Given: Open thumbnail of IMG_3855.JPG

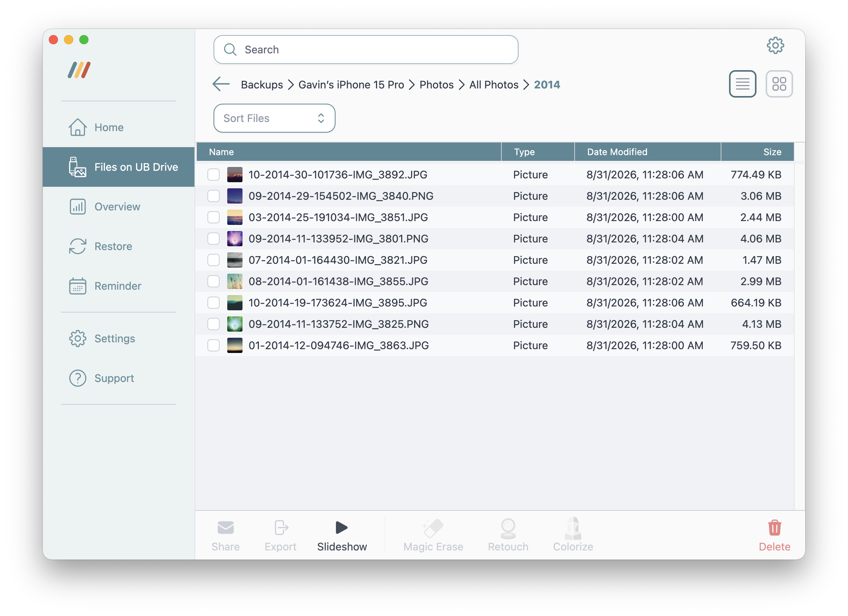Looking at the screenshot, I should [235, 281].
